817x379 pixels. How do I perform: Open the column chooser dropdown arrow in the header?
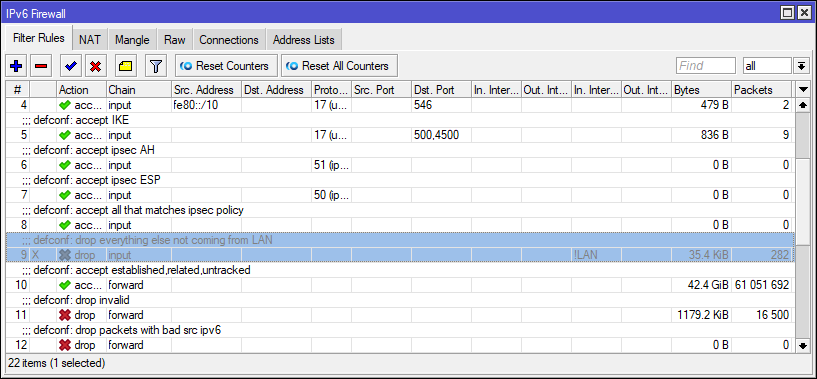(804, 90)
